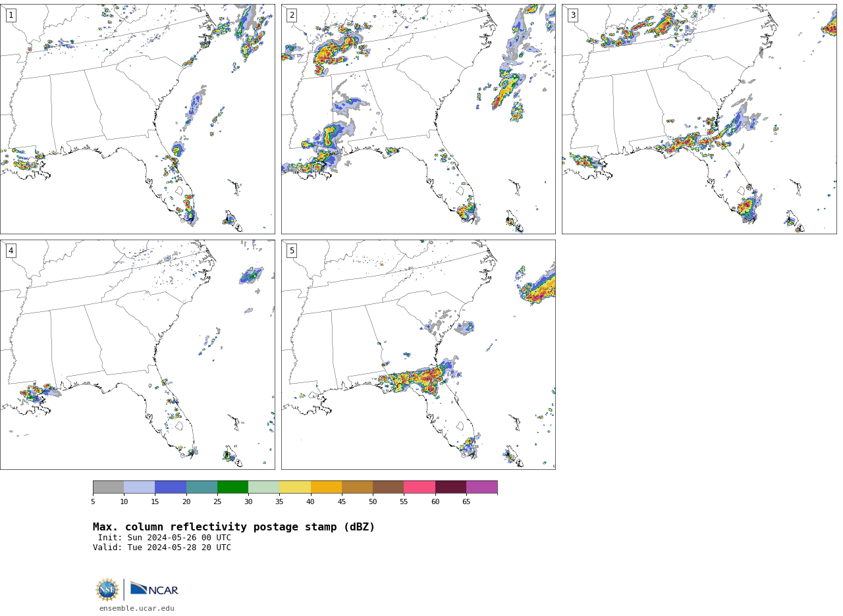The image size is (843, 616).
Task: Click the Init: Sun 2024-05-26 00 UTC line
Action: pyautogui.click(x=165, y=538)
